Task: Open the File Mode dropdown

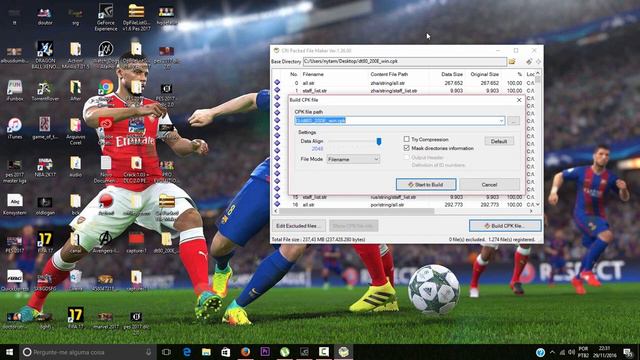Action: pyautogui.click(x=353, y=159)
